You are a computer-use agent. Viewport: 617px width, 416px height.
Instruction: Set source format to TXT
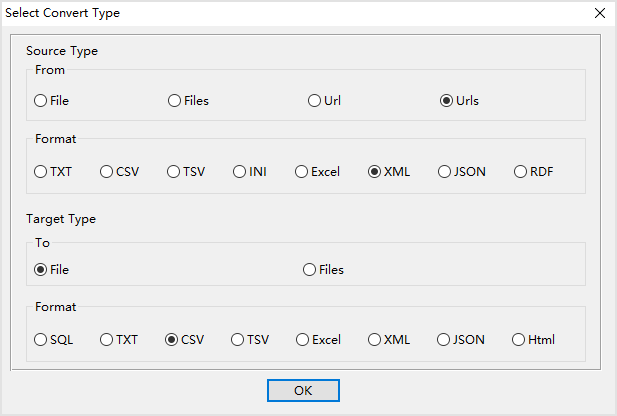click(41, 172)
